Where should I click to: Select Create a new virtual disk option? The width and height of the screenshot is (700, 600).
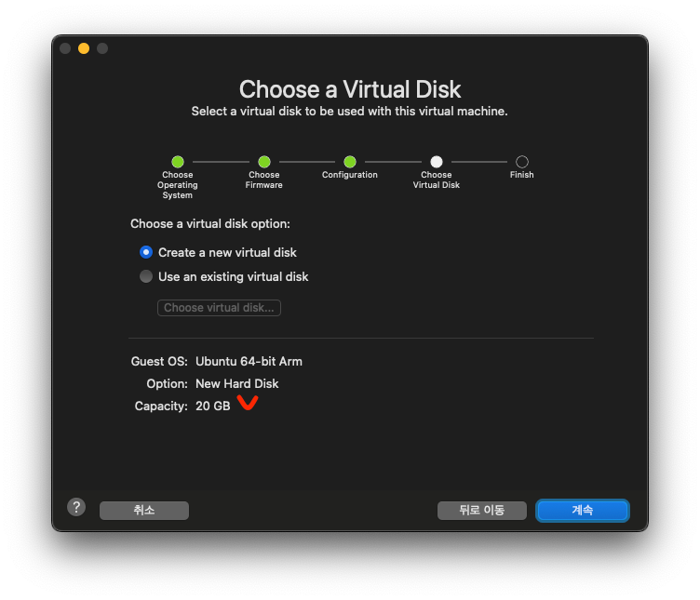[x=146, y=252]
